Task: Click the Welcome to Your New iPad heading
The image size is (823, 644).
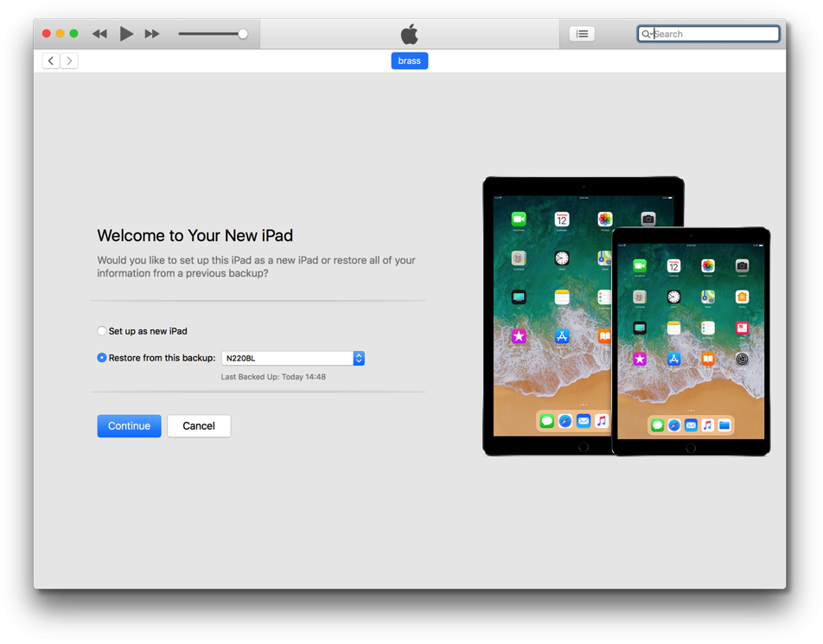Action: pos(195,236)
